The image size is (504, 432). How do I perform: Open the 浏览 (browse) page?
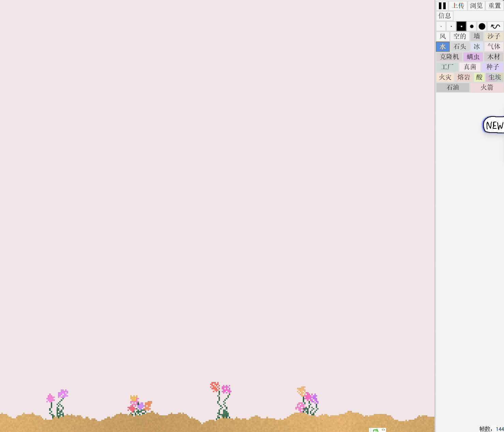[476, 6]
